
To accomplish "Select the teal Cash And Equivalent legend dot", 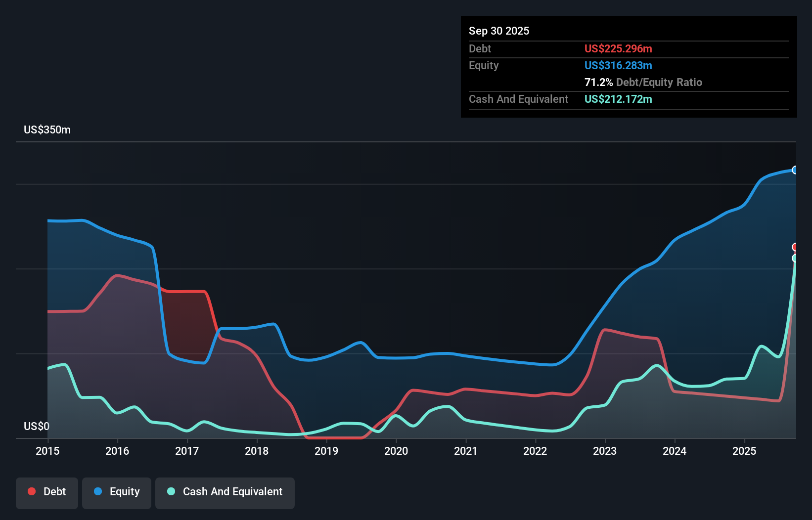I will (x=171, y=491).
